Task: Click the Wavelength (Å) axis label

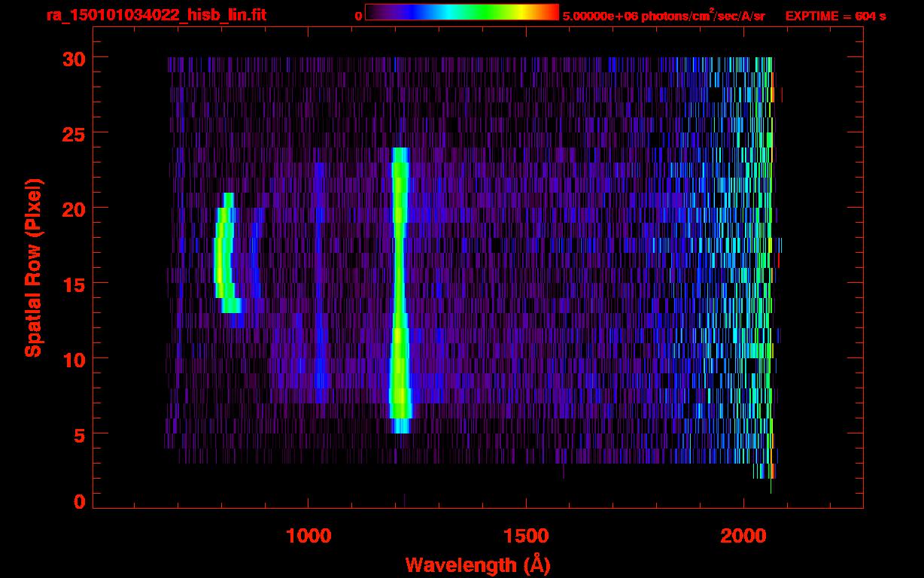Action: [478, 564]
